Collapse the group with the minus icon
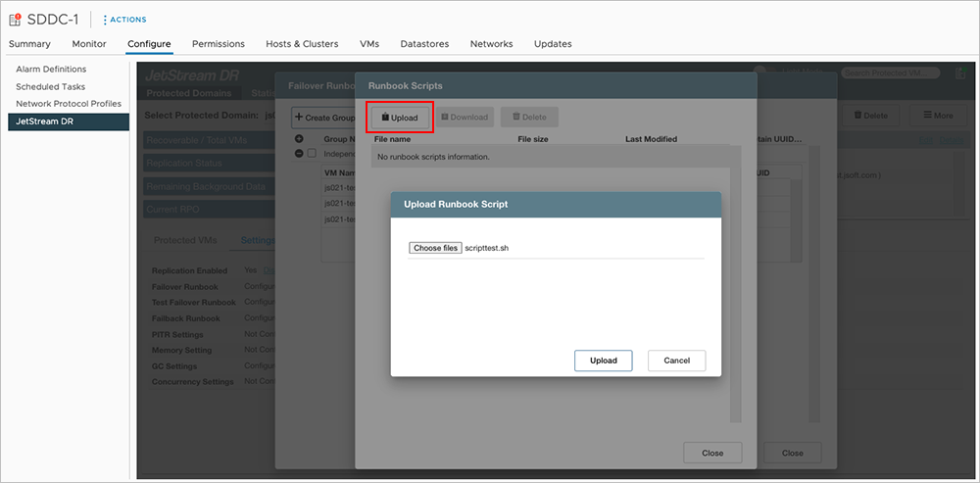The image size is (980, 483). [299, 154]
